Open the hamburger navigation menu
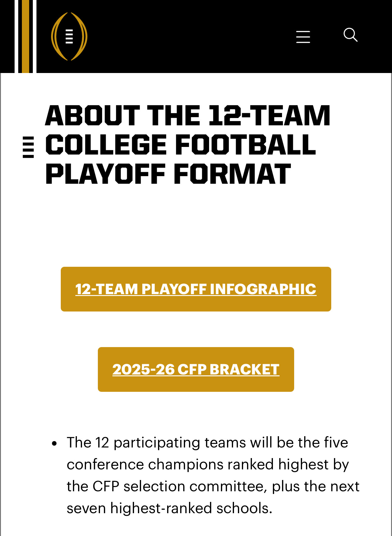This screenshot has height=536, width=392. (303, 37)
